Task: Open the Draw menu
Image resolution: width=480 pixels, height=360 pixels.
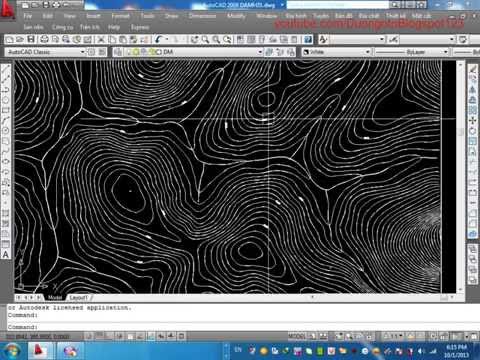Action: pyautogui.click(x=171, y=16)
